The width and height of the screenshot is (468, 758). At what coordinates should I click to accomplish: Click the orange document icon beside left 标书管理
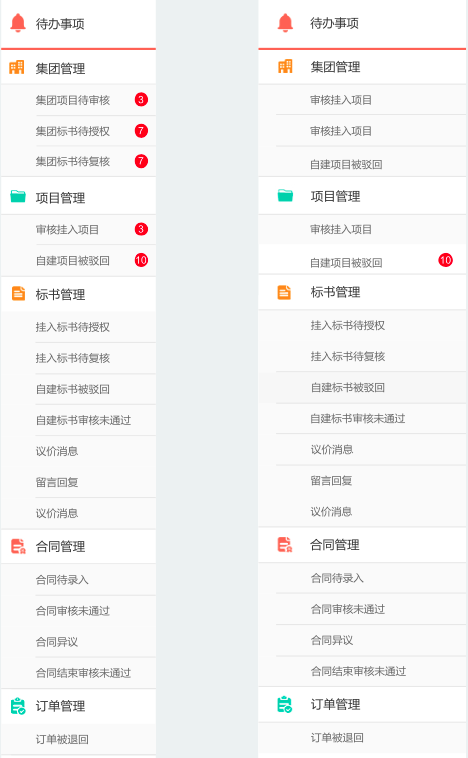point(18,293)
